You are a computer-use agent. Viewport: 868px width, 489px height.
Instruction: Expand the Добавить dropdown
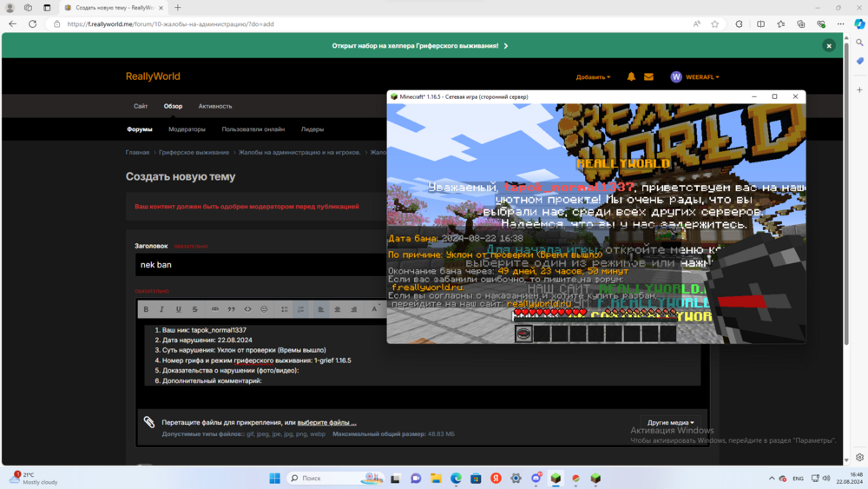click(x=593, y=77)
